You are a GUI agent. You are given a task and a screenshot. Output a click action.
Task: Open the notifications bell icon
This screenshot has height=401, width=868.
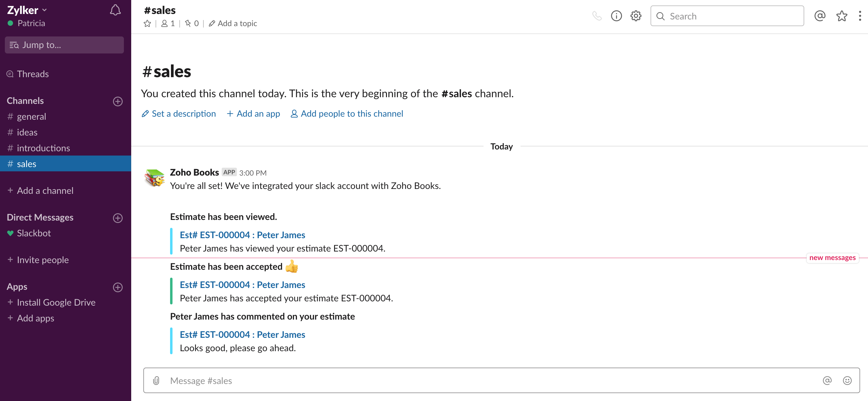click(x=115, y=10)
